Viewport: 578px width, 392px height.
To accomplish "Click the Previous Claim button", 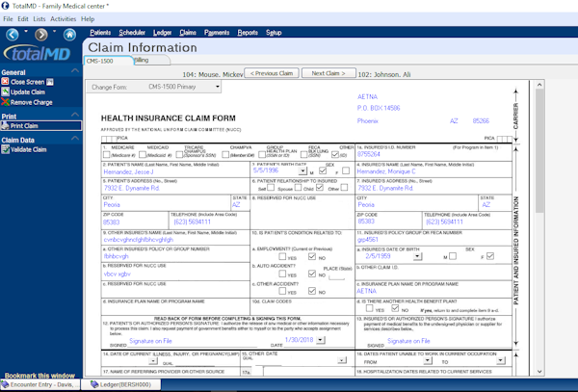I will click(x=270, y=73).
